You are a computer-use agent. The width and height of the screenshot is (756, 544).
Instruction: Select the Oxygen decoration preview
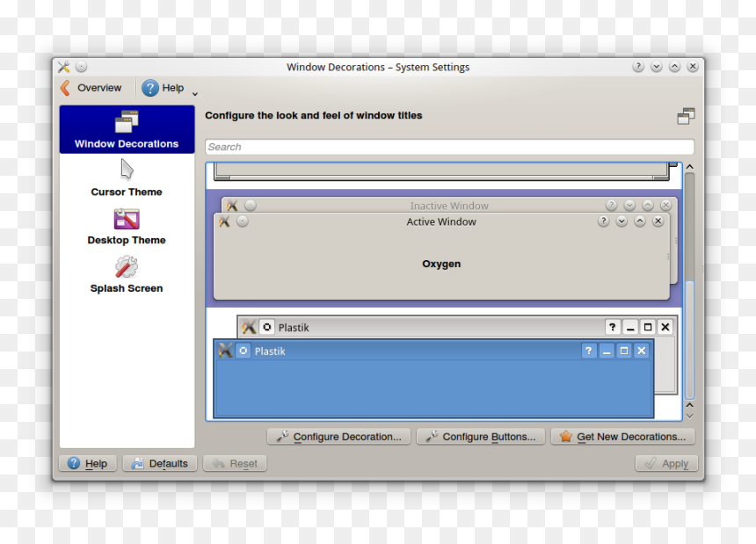click(444, 248)
